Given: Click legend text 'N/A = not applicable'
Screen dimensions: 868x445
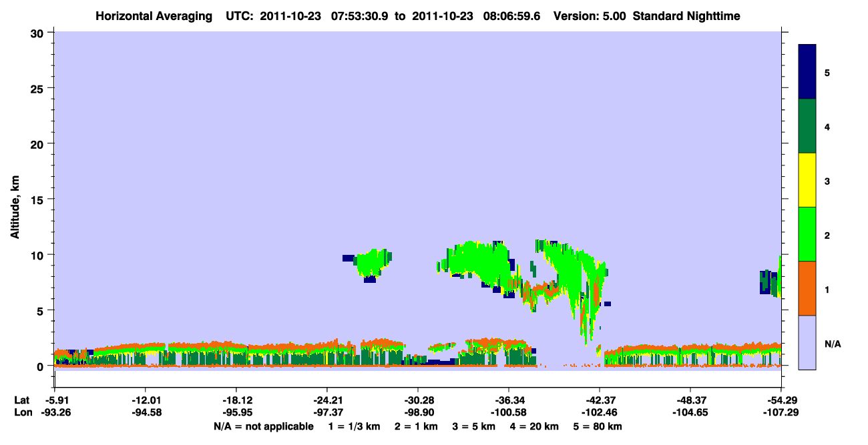Looking at the screenshot, I should (x=263, y=426).
